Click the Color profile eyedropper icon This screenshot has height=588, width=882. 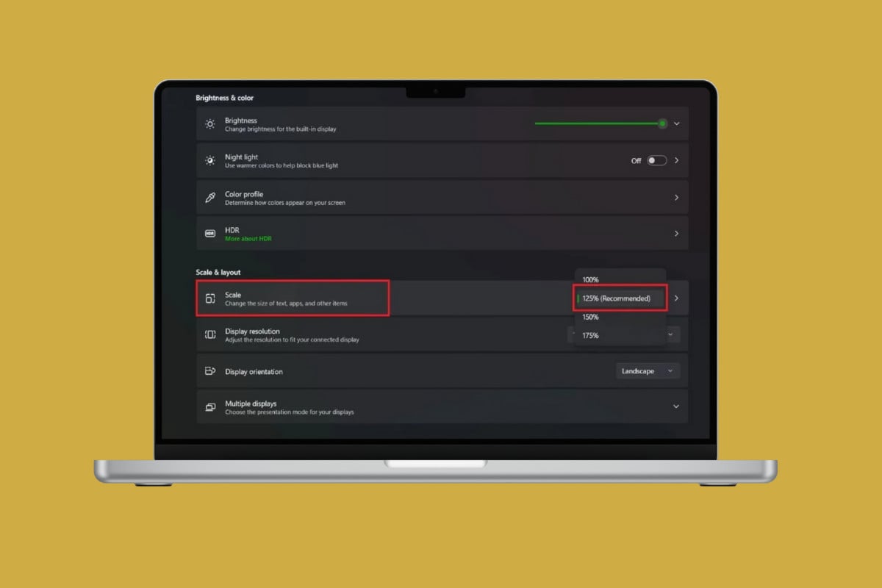pyautogui.click(x=210, y=198)
